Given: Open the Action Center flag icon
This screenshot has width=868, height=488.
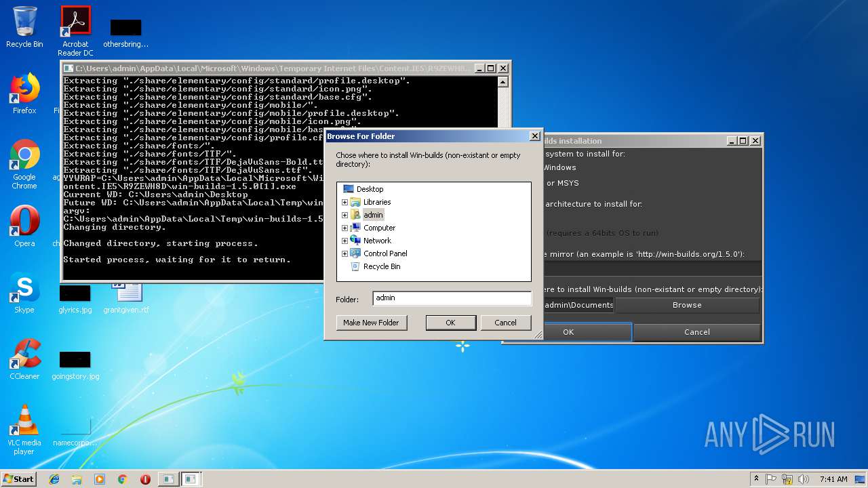Looking at the screenshot, I should point(771,479).
